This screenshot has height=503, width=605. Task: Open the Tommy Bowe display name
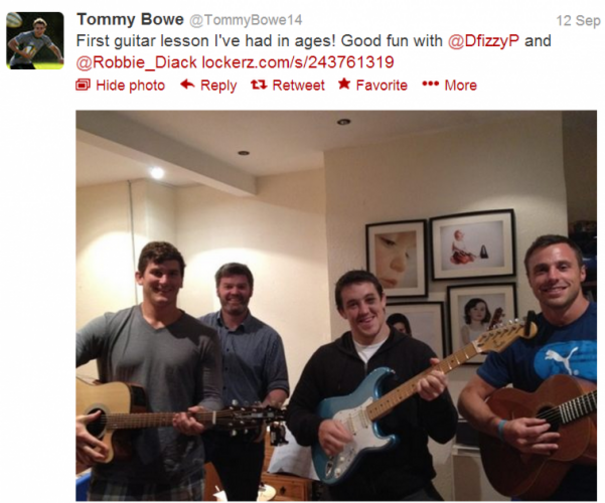pos(130,19)
